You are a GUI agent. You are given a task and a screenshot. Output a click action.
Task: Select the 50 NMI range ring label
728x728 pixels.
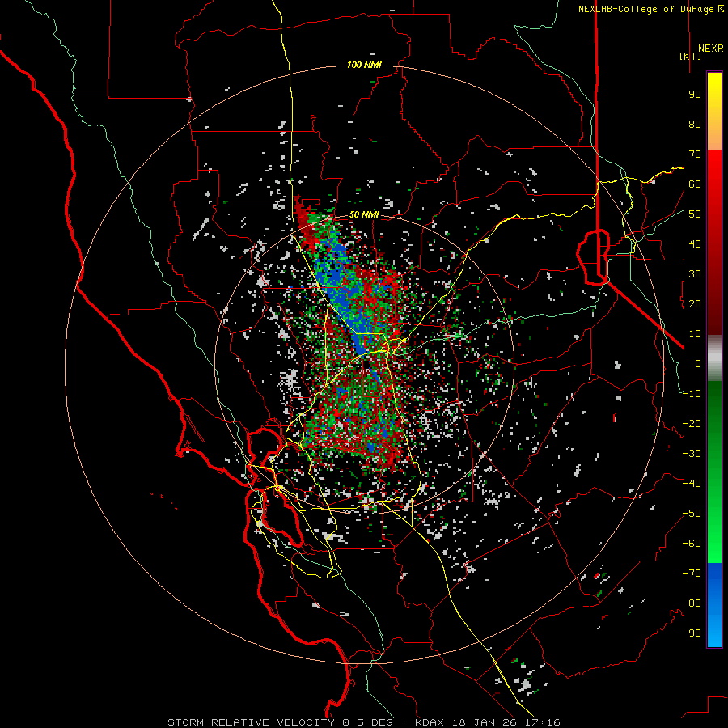(365, 215)
